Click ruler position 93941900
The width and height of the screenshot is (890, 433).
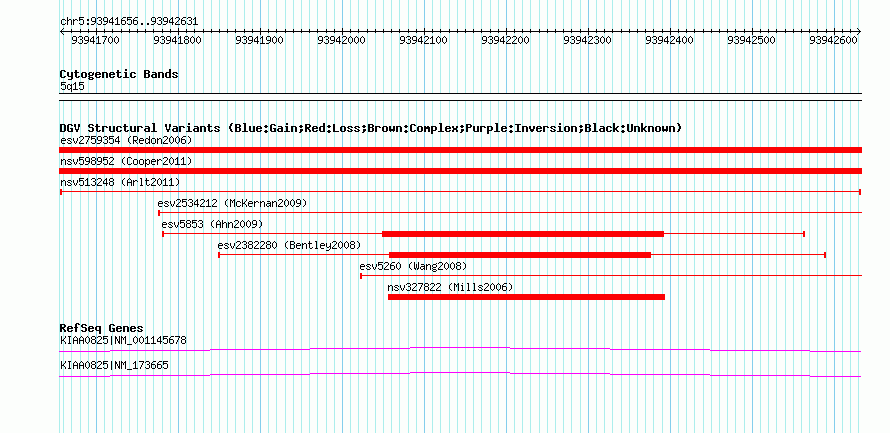click(260, 40)
